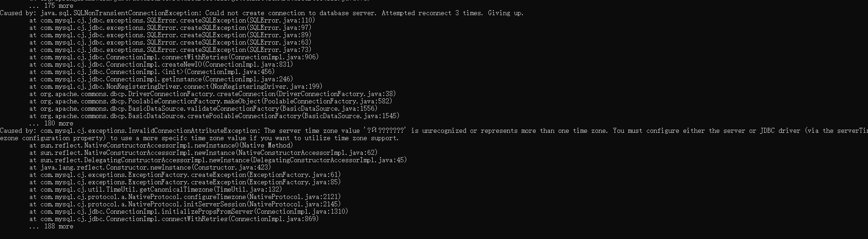Click the initializePropsFromServer stack line

(x=189, y=211)
